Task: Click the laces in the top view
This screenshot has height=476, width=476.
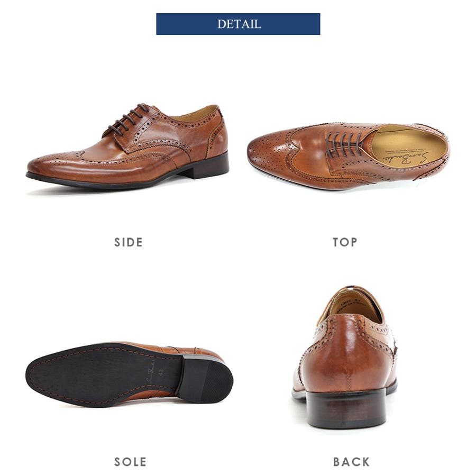Action: pyautogui.click(x=345, y=144)
